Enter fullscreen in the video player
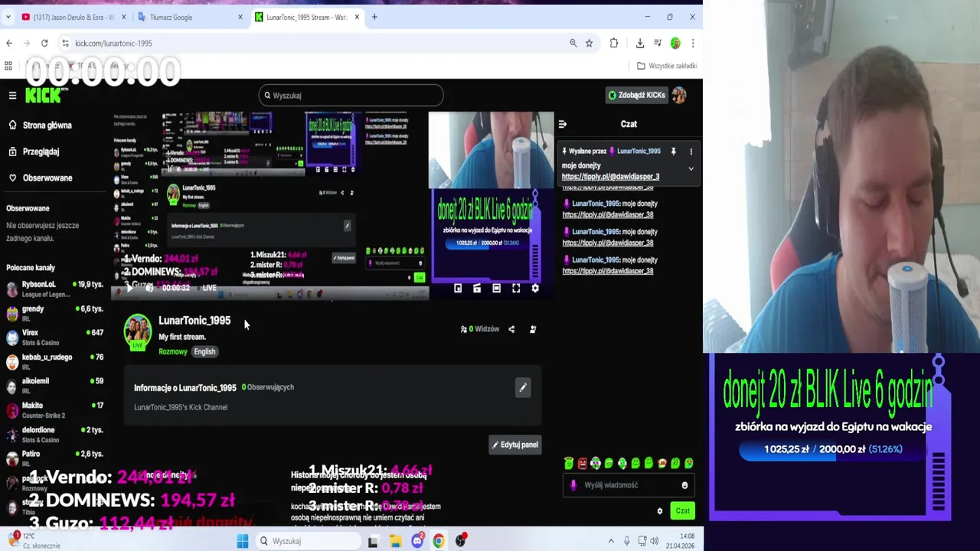 click(516, 289)
